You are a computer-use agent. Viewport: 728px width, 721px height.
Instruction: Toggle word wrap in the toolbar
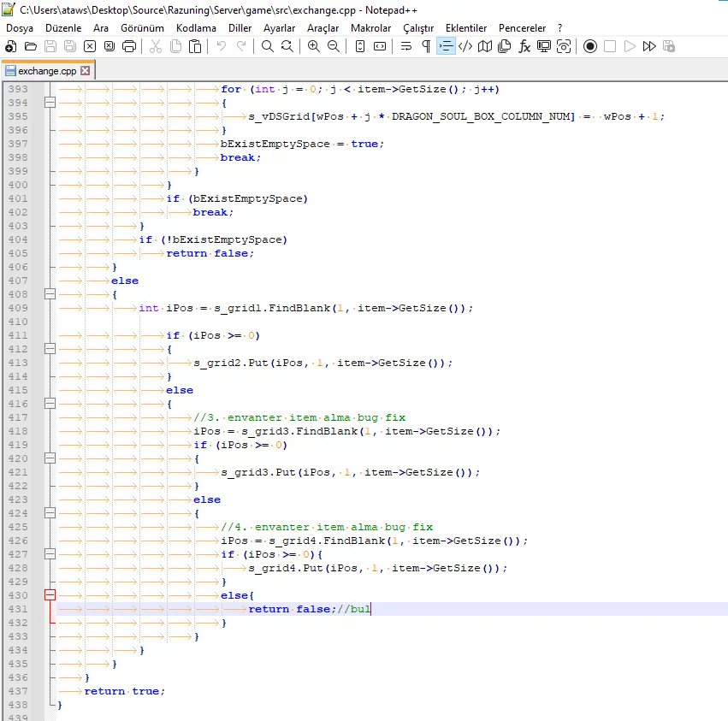click(405, 46)
